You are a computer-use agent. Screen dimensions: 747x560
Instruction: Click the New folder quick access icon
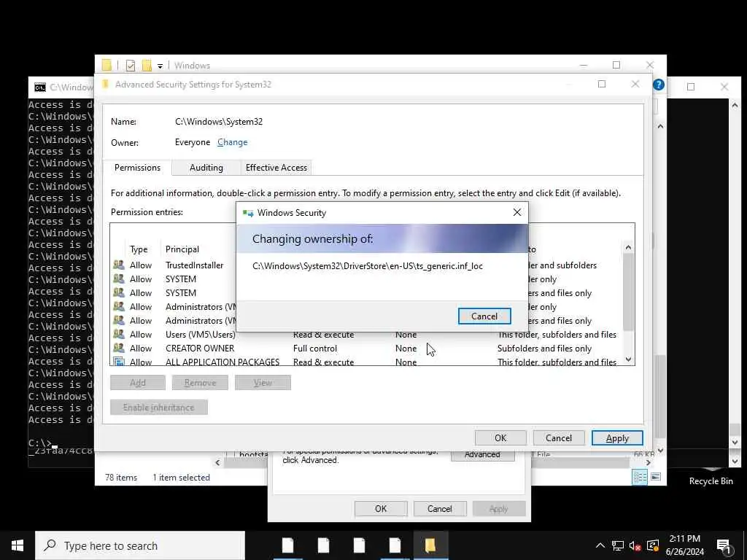[x=147, y=65]
